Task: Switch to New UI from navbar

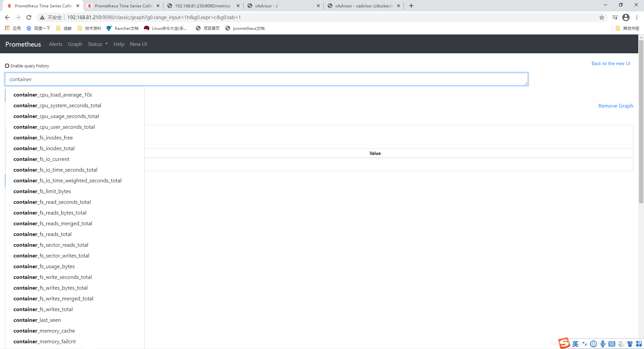Action: [x=139, y=44]
